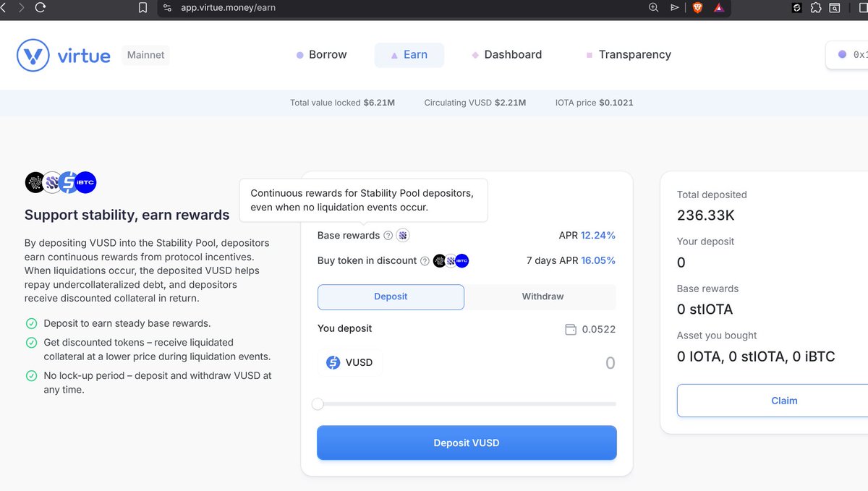Click the 12.24% base rewards APR
Viewport: 868px width, 491px height.
click(598, 235)
